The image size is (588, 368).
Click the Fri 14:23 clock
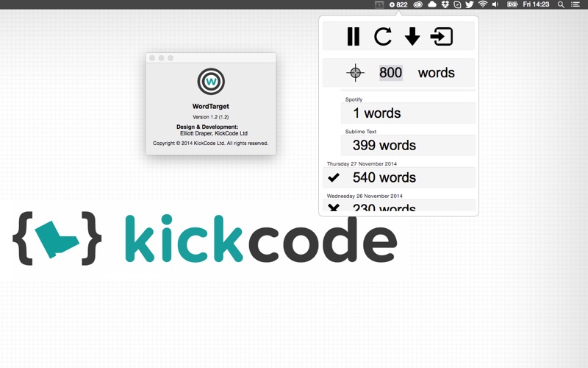536,4
